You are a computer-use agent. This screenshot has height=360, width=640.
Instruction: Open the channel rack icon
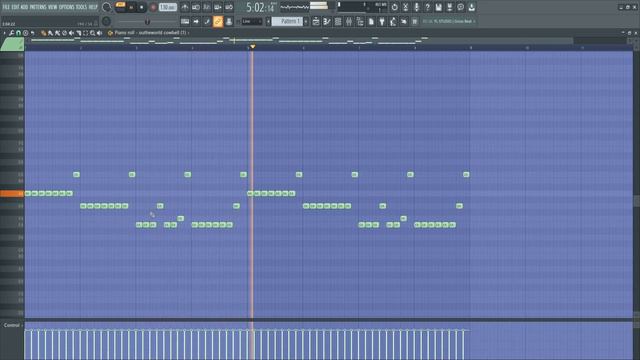coord(338,21)
